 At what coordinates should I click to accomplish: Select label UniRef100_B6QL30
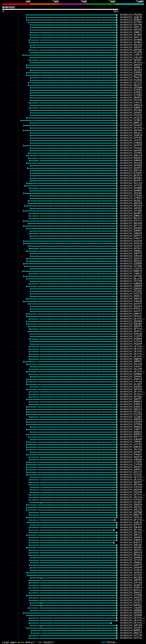131,633
